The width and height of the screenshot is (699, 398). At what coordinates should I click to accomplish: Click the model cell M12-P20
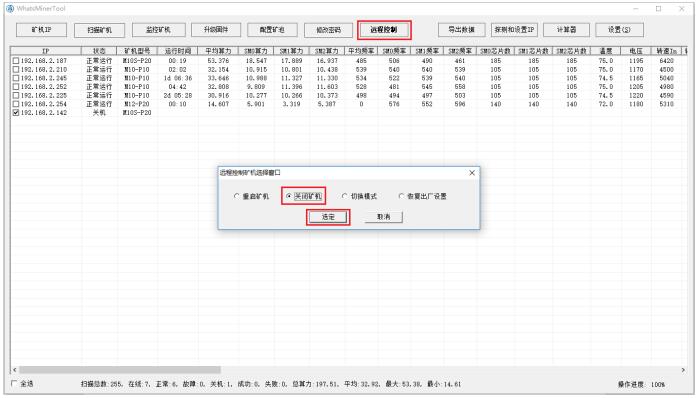(x=137, y=104)
